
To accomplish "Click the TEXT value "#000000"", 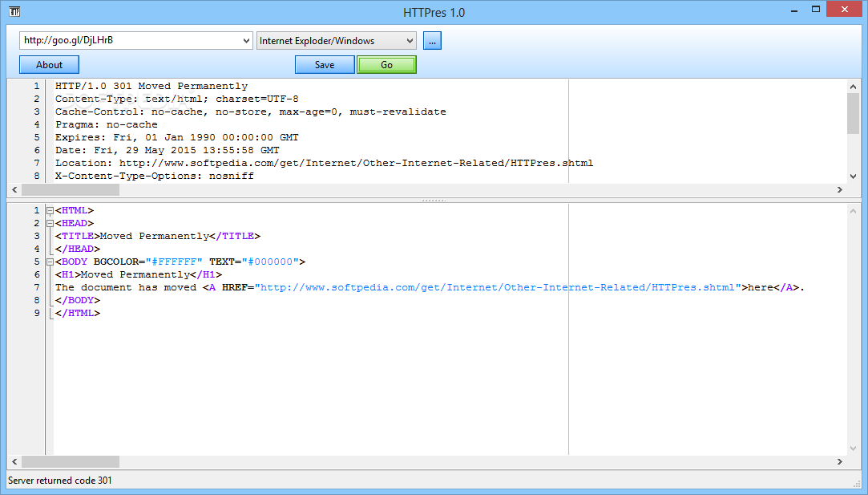I will click(270, 262).
